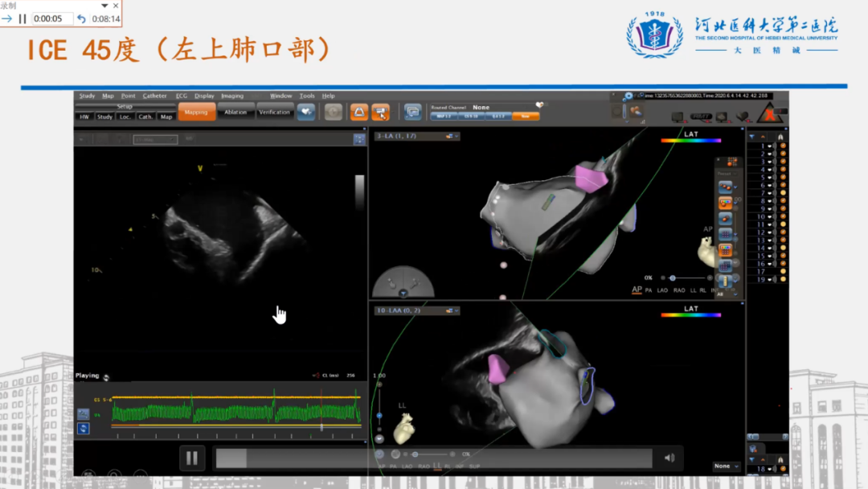Click the orange catheter pointer icon
The image size is (868, 489).
pyautogui.click(x=380, y=113)
